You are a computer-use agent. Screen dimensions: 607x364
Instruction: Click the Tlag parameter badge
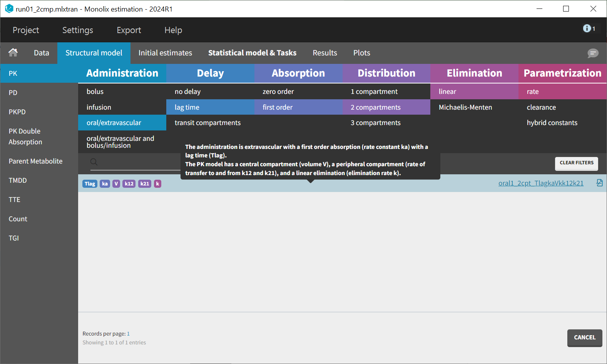point(90,184)
